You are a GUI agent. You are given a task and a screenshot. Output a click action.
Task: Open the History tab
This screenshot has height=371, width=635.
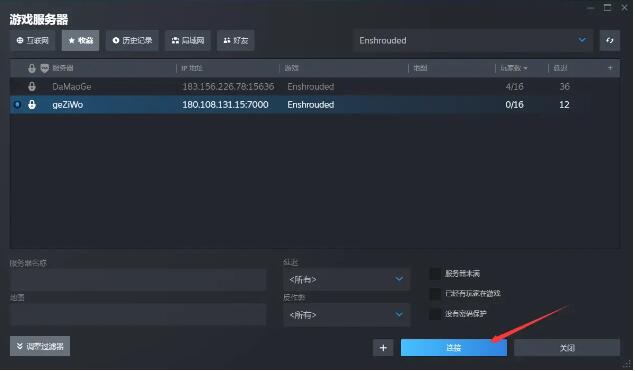click(132, 41)
